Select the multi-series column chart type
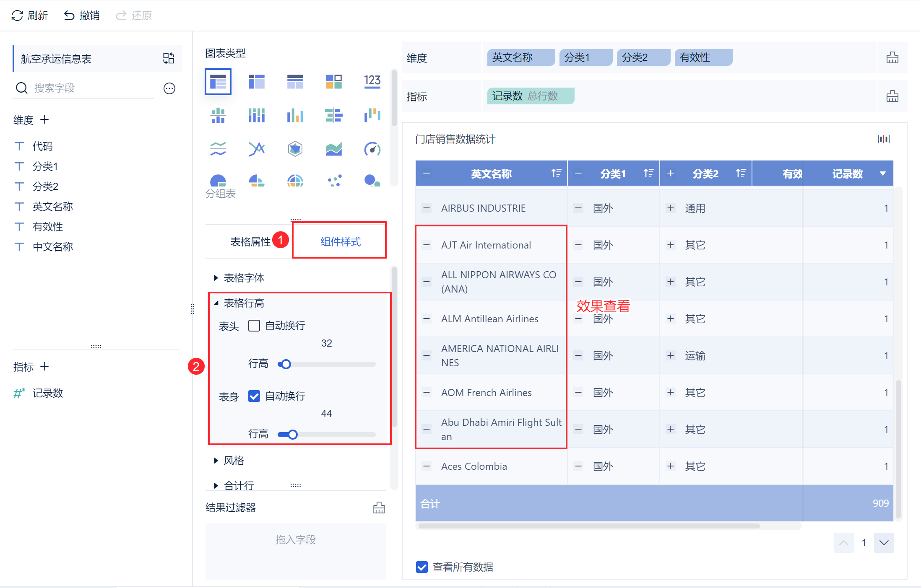 (295, 115)
